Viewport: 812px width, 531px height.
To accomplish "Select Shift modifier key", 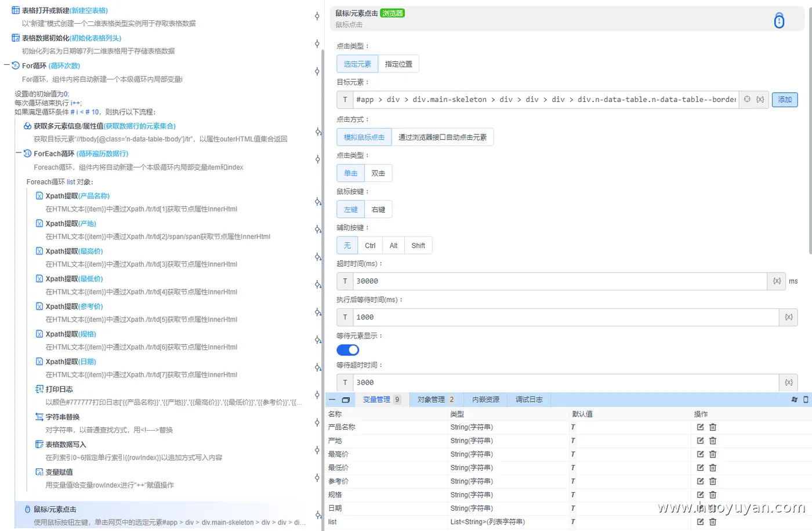I will 418,245.
